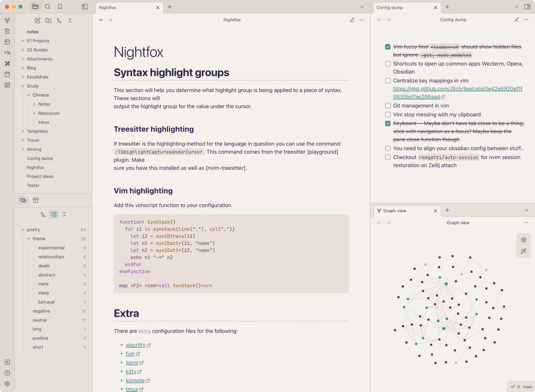The height and width of the screenshot is (392, 535).
Task: Open the bookmarks panel icon
Action: pyautogui.click(x=60, y=7)
